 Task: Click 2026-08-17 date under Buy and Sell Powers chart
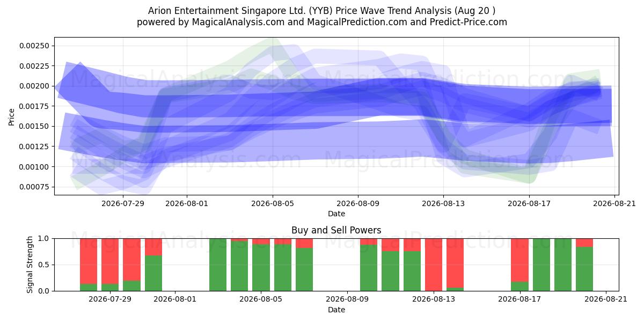coord(519,299)
